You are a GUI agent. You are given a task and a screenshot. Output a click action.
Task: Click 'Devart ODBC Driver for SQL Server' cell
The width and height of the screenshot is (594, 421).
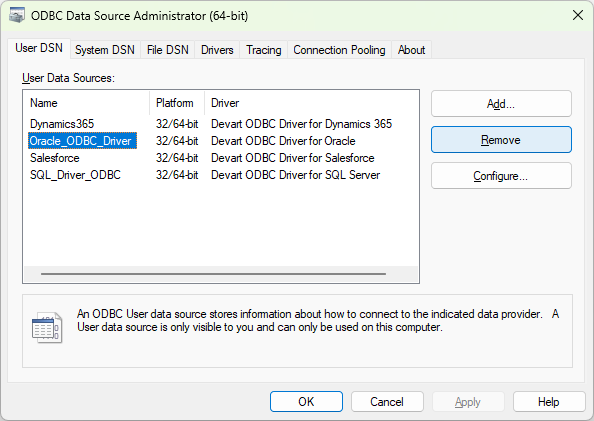pyautogui.click(x=295, y=175)
